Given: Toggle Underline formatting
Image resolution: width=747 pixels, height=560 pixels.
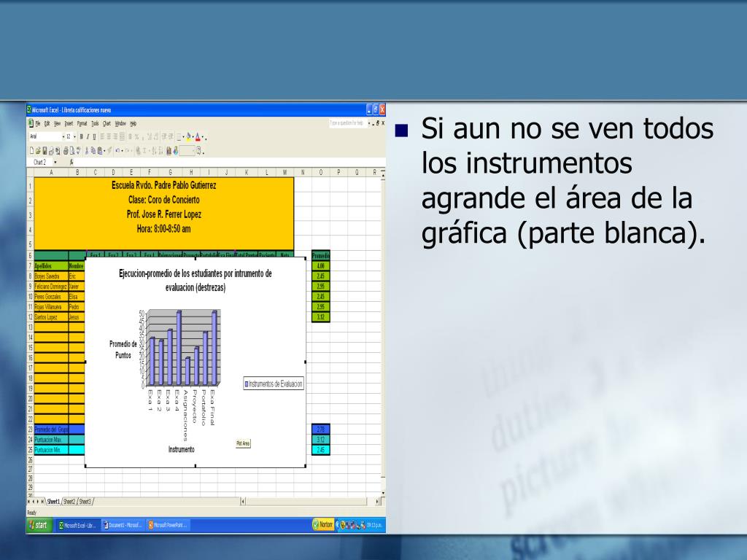Looking at the screenshot, I should (94, 136).
